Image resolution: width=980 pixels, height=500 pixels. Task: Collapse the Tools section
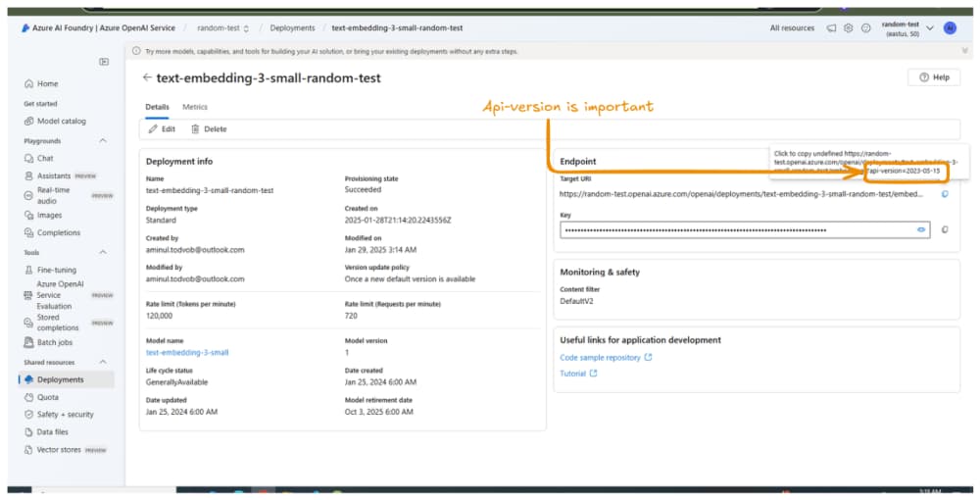(x=103, y=253)
